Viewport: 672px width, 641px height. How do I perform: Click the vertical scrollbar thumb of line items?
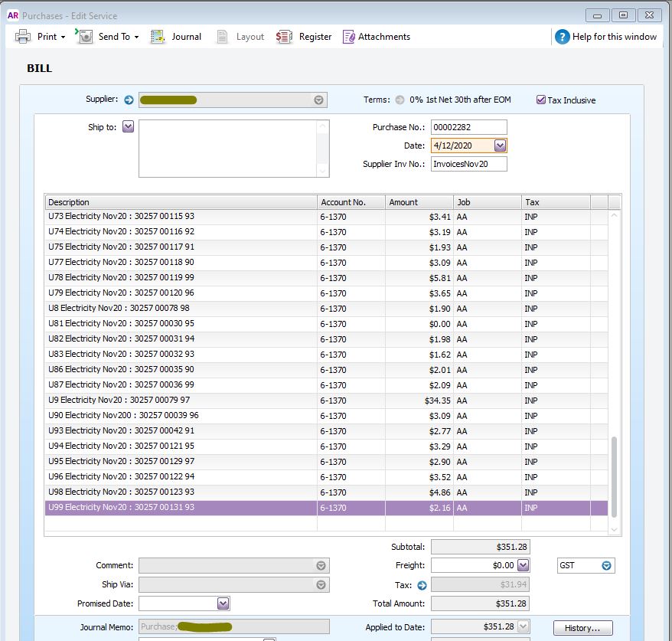coord(614,477)
